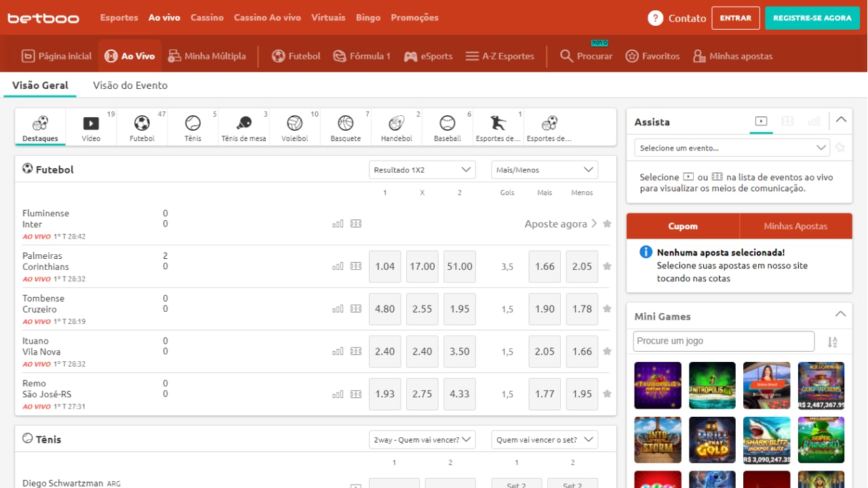Screen dimensions: 868x488
Task: Open statistics icon for Remo vs São José-RS
Action: click(338, 394)
